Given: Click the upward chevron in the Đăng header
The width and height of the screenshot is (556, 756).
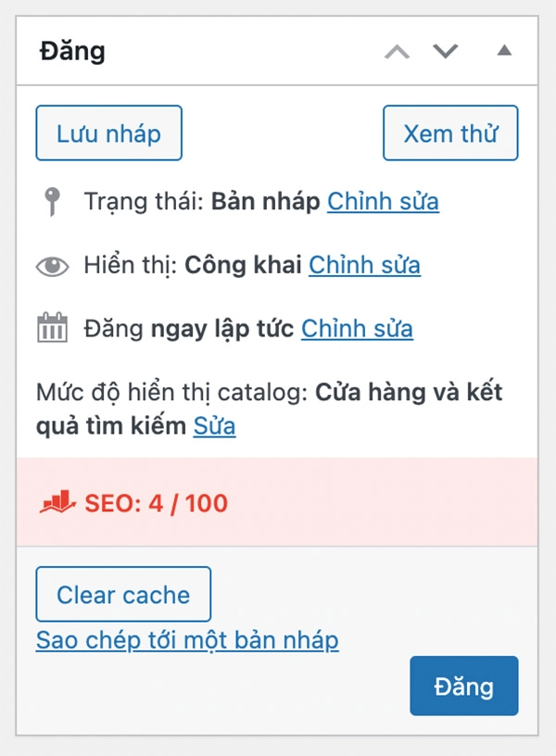Looking at the screenshot, I should click(x=398, y=51).
